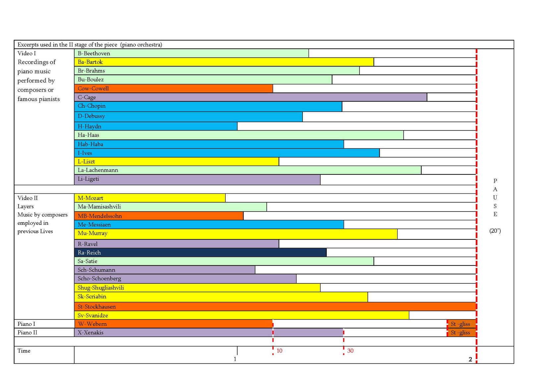Screen dimensions: 555x392
Task: Click the chart title about excerpts used
Action: click(x=90, y=45)
